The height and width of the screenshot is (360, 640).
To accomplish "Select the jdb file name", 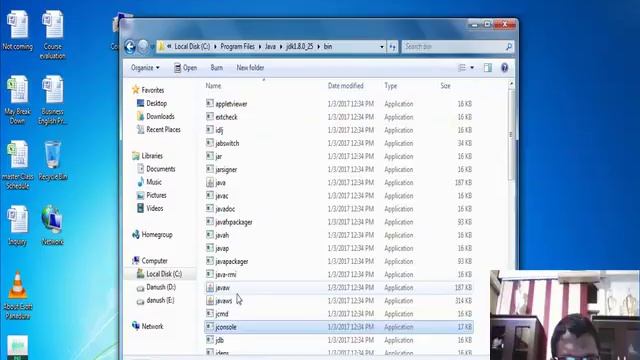I will (219, 340).
